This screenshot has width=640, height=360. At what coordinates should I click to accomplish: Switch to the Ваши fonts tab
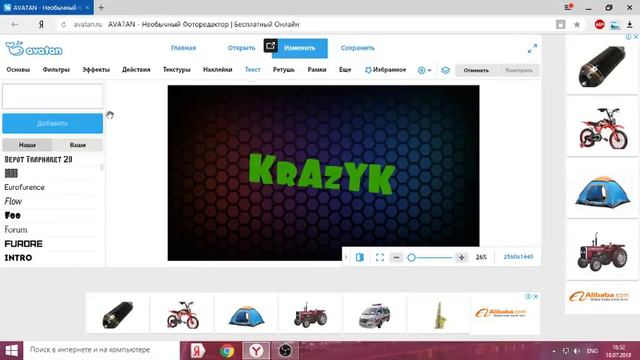[78, 145]
